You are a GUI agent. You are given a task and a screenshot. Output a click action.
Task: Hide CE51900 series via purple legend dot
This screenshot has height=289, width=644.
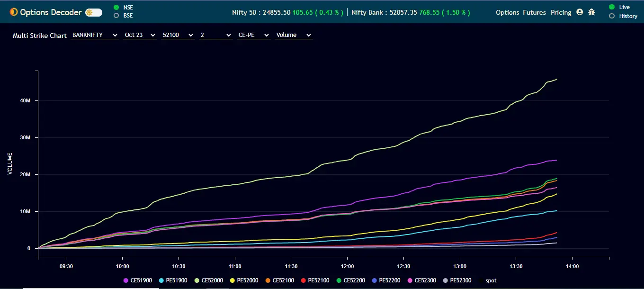(x=126, y=280)
